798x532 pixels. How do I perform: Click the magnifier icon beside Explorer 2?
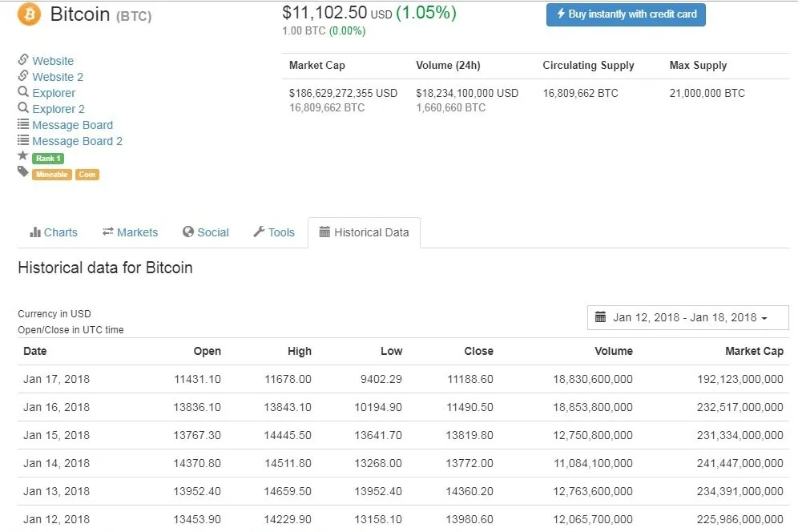coord(23,108)
